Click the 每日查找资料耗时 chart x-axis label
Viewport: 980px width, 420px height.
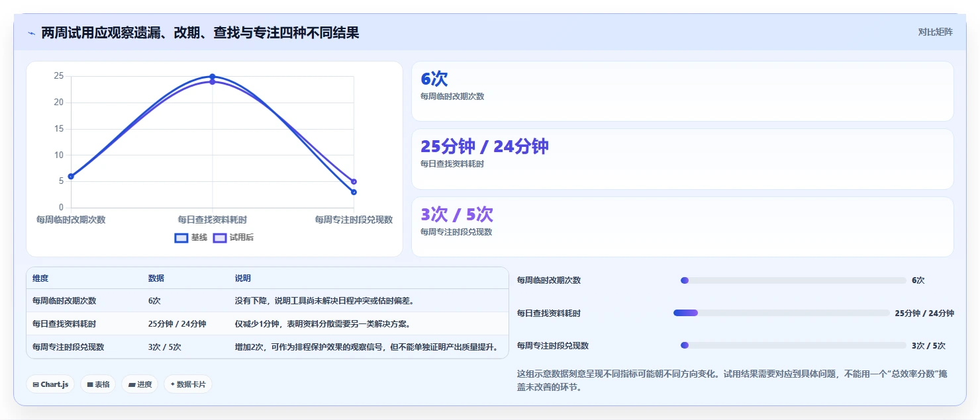pos(213,220)
